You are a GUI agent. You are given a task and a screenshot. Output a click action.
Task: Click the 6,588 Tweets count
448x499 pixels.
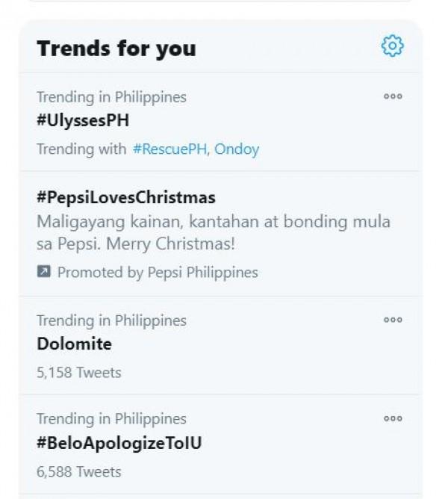(x=78, y=471)
